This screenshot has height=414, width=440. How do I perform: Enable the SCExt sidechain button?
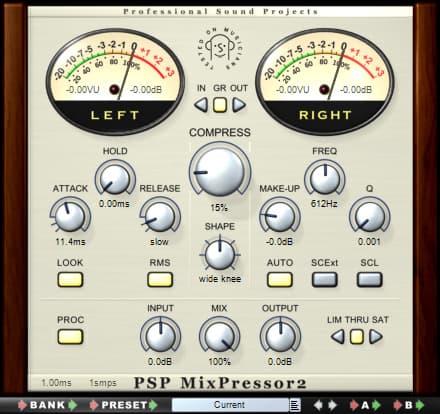point(325,280)
